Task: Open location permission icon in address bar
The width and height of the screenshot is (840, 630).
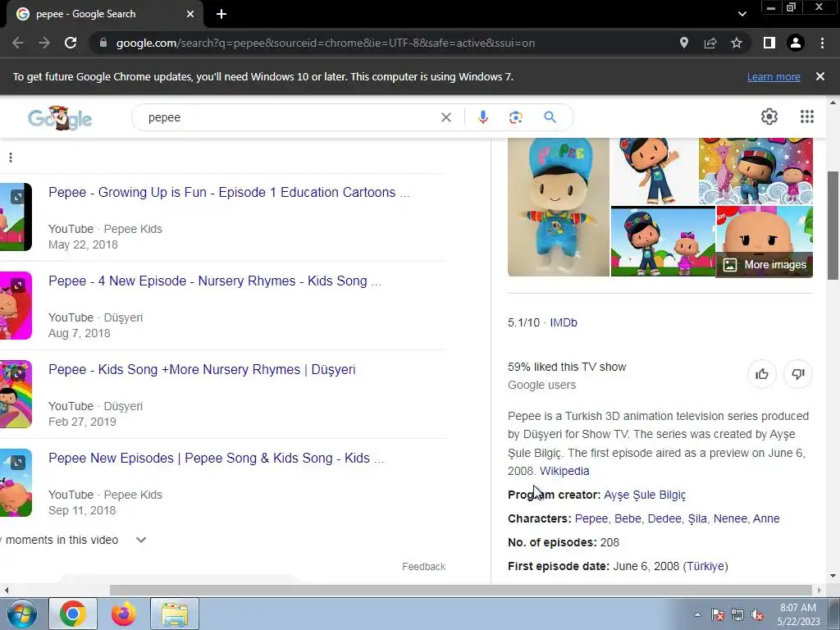Action: (x=683, y=43)
